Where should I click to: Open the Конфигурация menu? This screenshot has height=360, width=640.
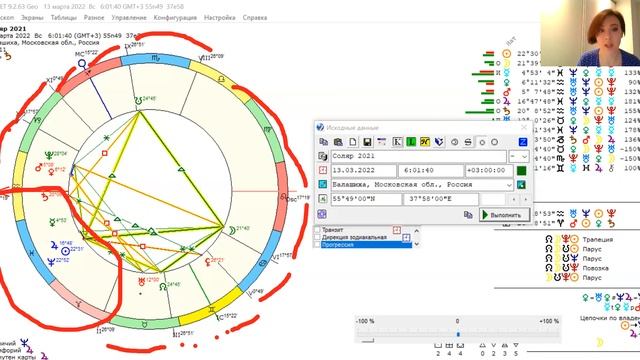tap(175, 18)
